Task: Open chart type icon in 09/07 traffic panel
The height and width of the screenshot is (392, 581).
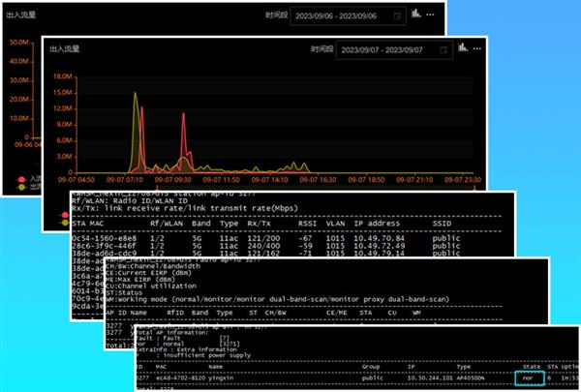Action: (x=463, y=47)
